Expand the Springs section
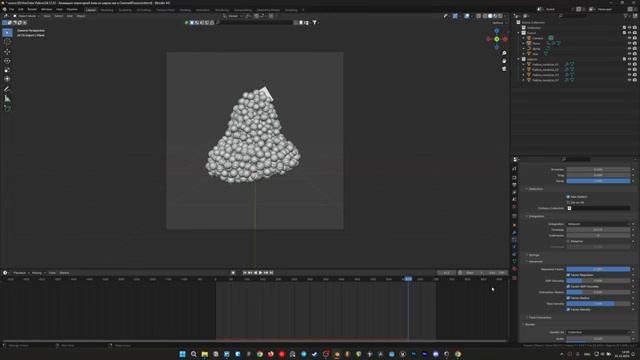The width and height of the screenshot is (640, 360). pyautogui.click(x=533, y=255)
